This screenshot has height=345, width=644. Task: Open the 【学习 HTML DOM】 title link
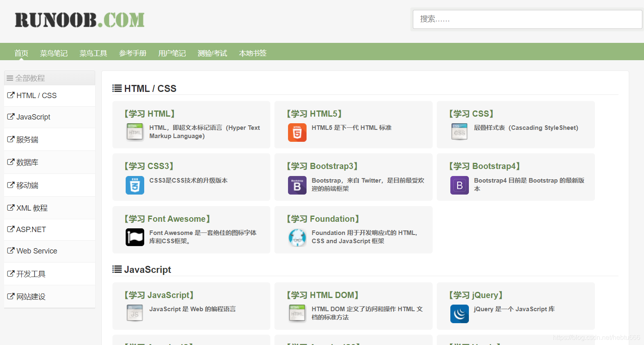click(323, 295)
